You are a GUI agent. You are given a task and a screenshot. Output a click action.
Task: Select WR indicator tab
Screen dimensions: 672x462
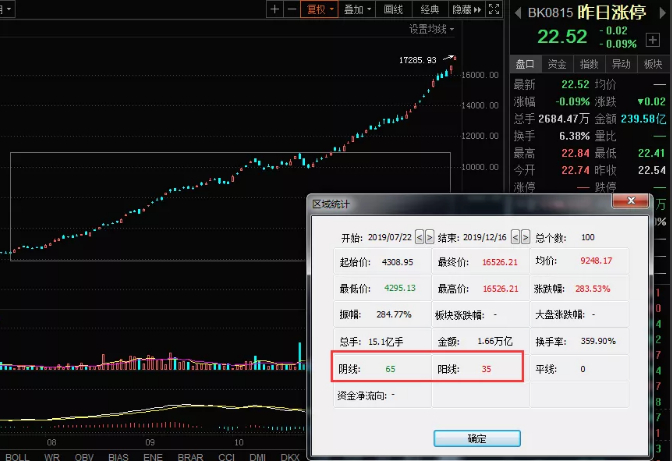pyautogui.click(x=52, y=457)
